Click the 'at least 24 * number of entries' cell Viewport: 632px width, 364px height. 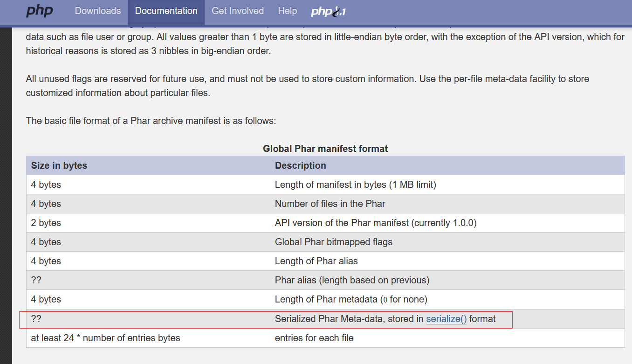click(106, 338)
